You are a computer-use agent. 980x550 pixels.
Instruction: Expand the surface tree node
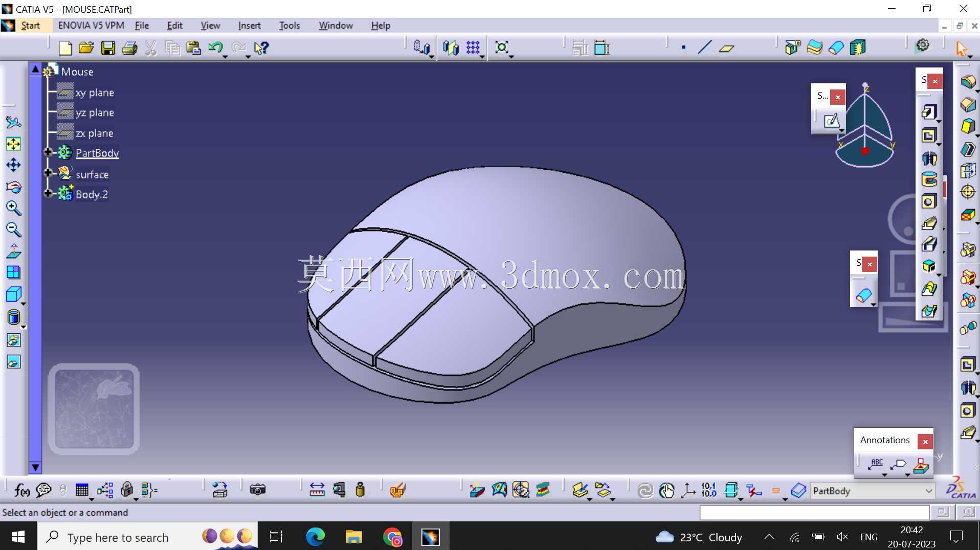[48, 173]
